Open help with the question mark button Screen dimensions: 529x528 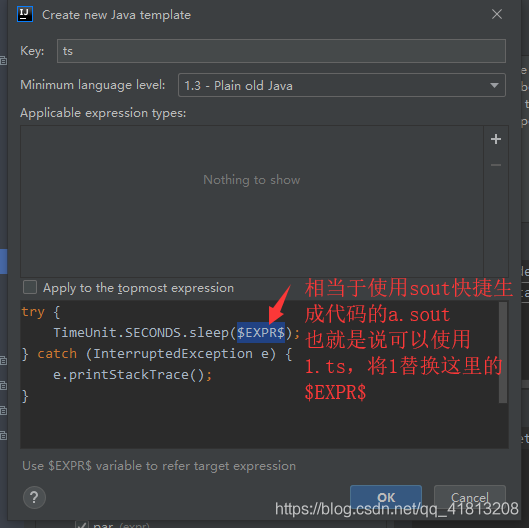click(34, 497)
